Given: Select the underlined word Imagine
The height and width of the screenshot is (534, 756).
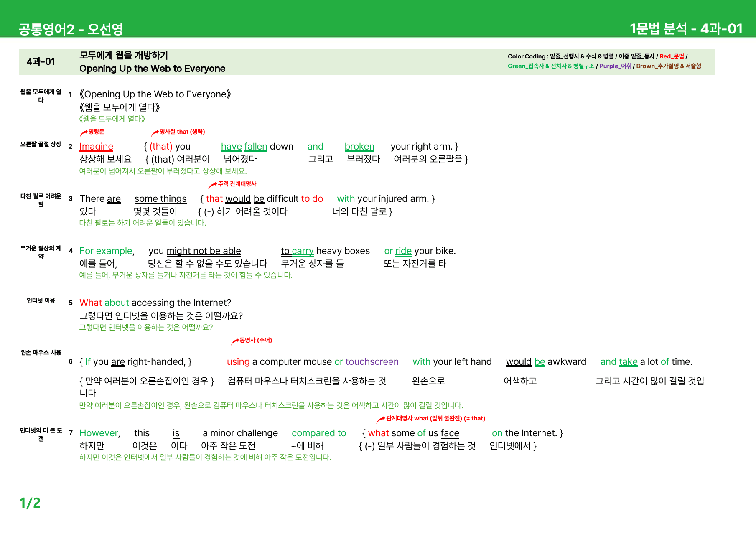Looking at the screenshot, I should click(x=97, y=147).
